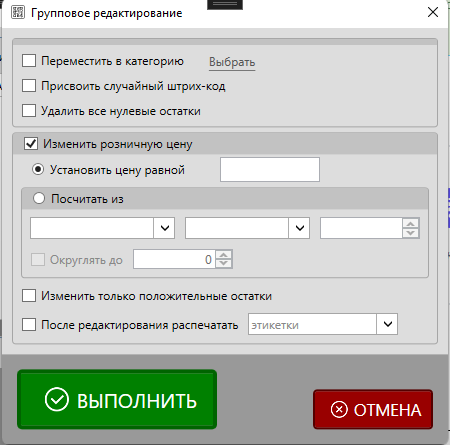The image size is (450, 445).
Task: Click the ВЫПОЛНИТЬ button
Action: (x=117, y=399)
